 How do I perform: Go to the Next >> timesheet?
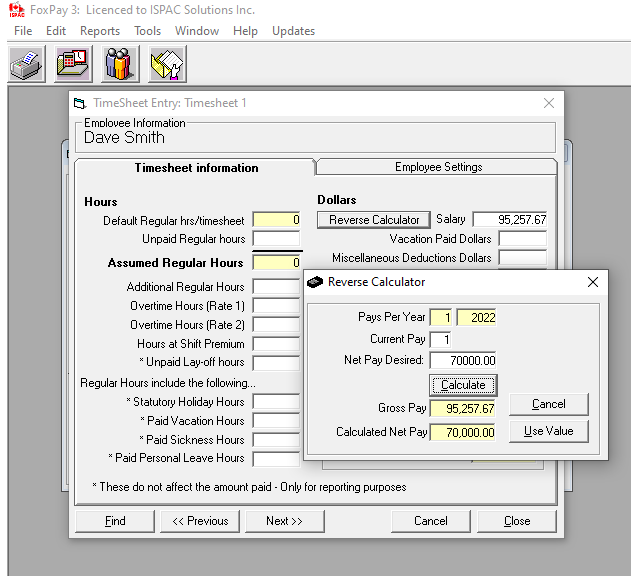[285, 521]
